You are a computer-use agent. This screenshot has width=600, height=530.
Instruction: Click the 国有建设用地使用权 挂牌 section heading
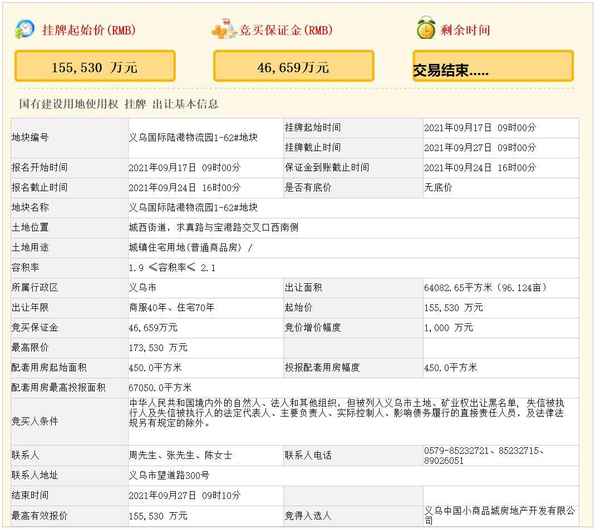coord(119,103)
